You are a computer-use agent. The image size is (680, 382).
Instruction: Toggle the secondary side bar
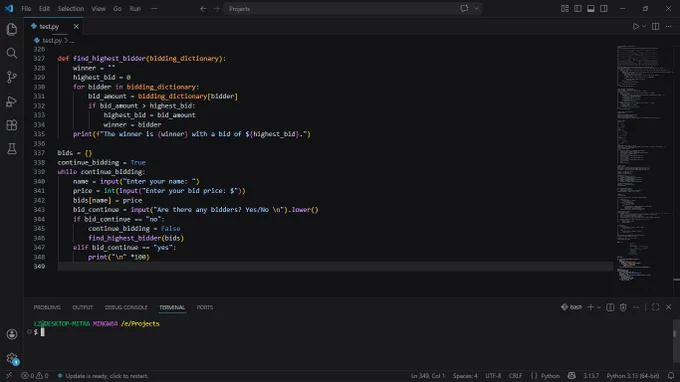click(x=604, y=8)
